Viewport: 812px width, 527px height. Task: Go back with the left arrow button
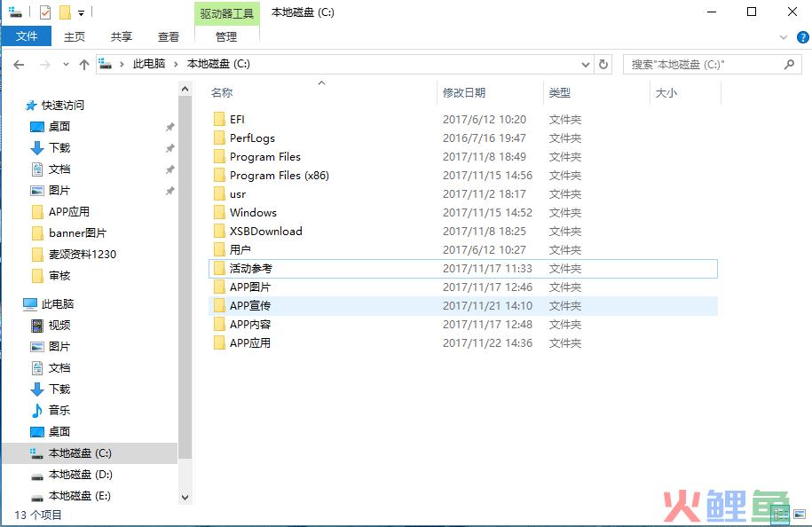[x=20, y=65]
